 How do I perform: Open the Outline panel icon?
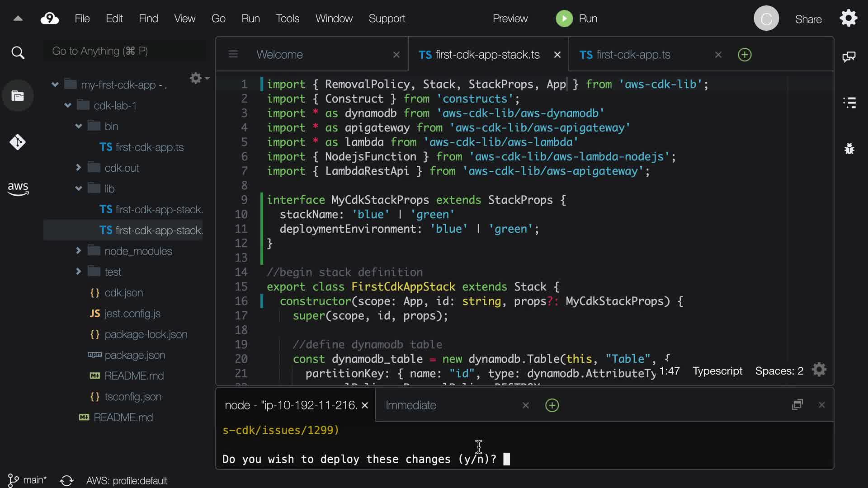tap(849, 103)
